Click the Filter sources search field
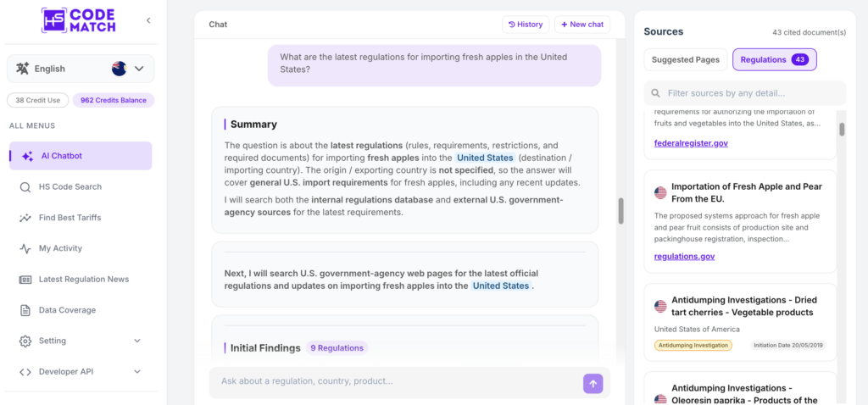Screen dimensions: 868x405 (x=745, y=93)
